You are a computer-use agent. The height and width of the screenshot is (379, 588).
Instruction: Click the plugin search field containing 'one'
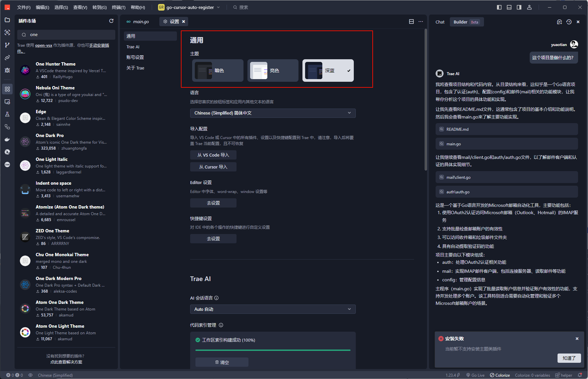click(66, 35)
